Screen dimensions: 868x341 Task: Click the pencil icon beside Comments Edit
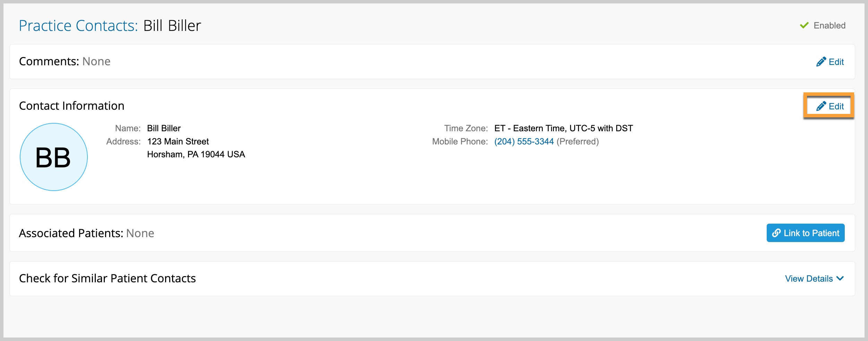pos(821,62)
